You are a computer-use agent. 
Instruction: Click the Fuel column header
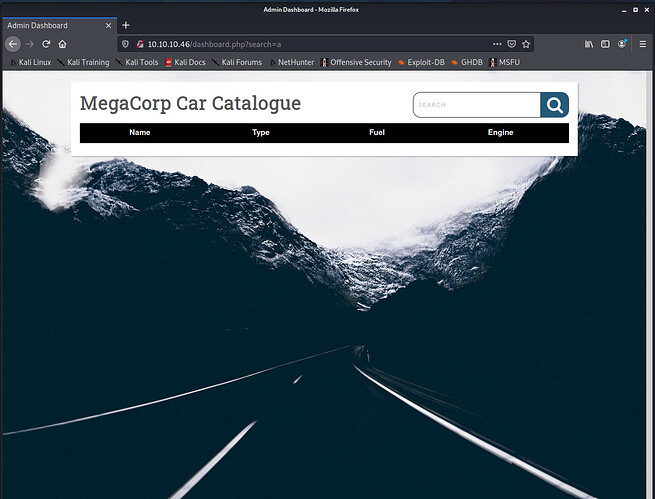click(377, 132)
